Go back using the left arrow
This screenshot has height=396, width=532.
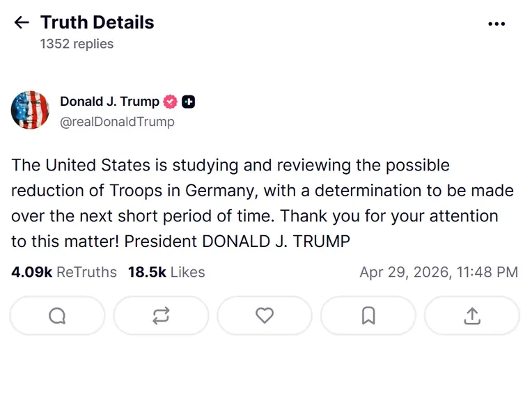(22, 23)
